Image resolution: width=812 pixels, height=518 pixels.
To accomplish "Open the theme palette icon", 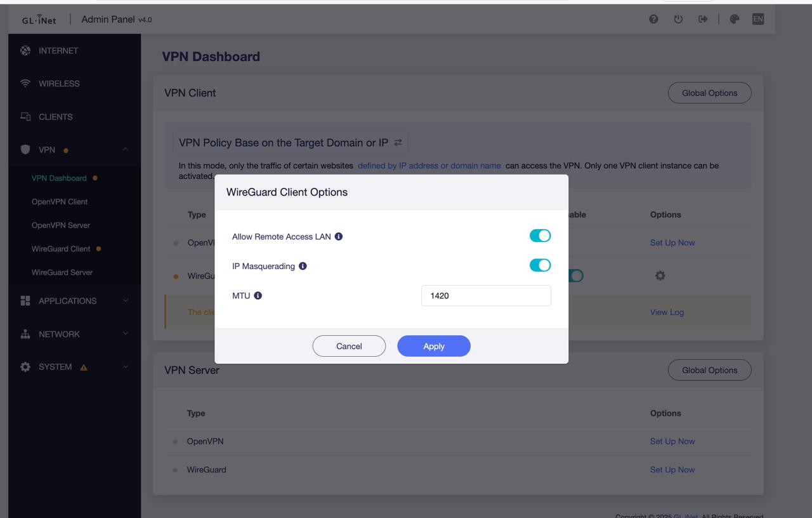I will tap(735, 19).
